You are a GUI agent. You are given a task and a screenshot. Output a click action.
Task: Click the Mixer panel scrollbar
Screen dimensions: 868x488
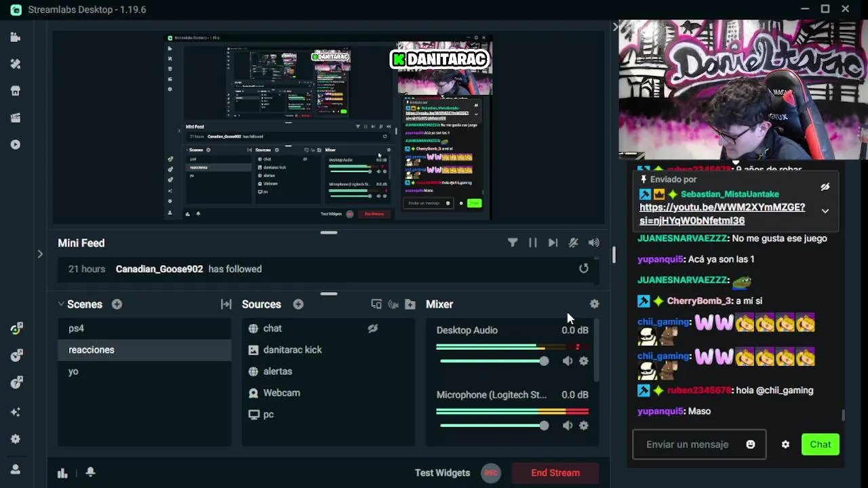pyautogui.click(x=596, y=349)
